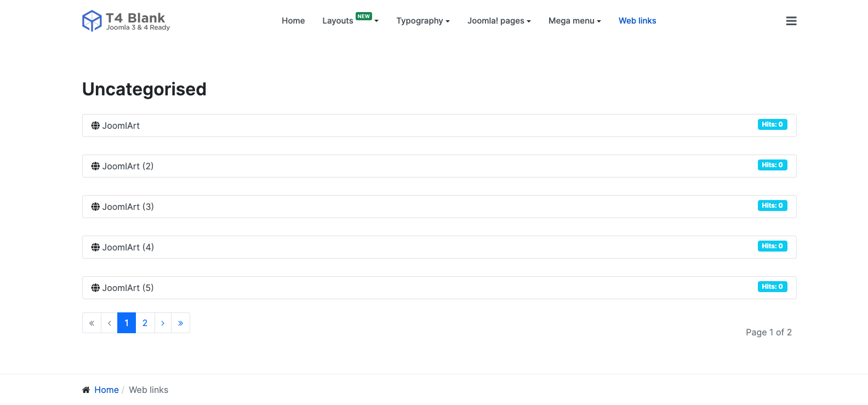
Task: Open the hamburger off-canvas menu
Action: coord(791,21)
